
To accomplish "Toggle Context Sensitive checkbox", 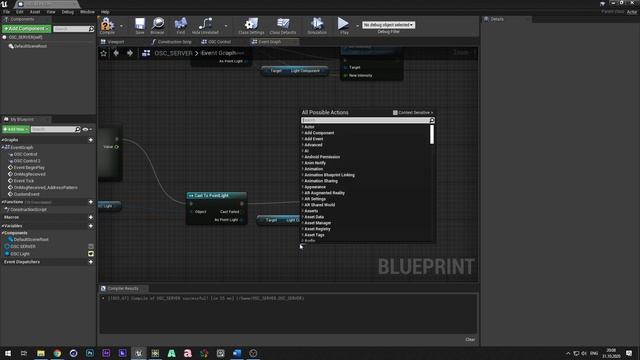I will pyautogui.click(x=395, y=113).
